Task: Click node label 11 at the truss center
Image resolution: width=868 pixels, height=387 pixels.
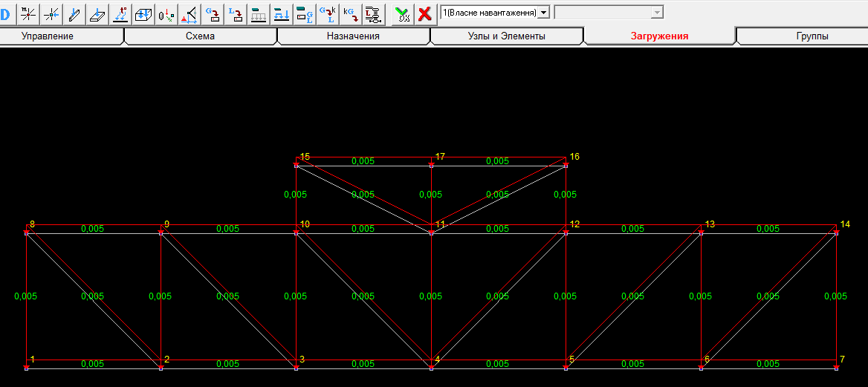Action: (x=440, y=224)
